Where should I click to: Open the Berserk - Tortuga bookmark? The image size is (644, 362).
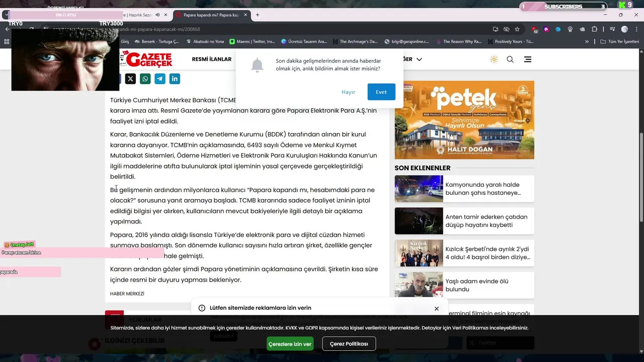tap(157, 42)
